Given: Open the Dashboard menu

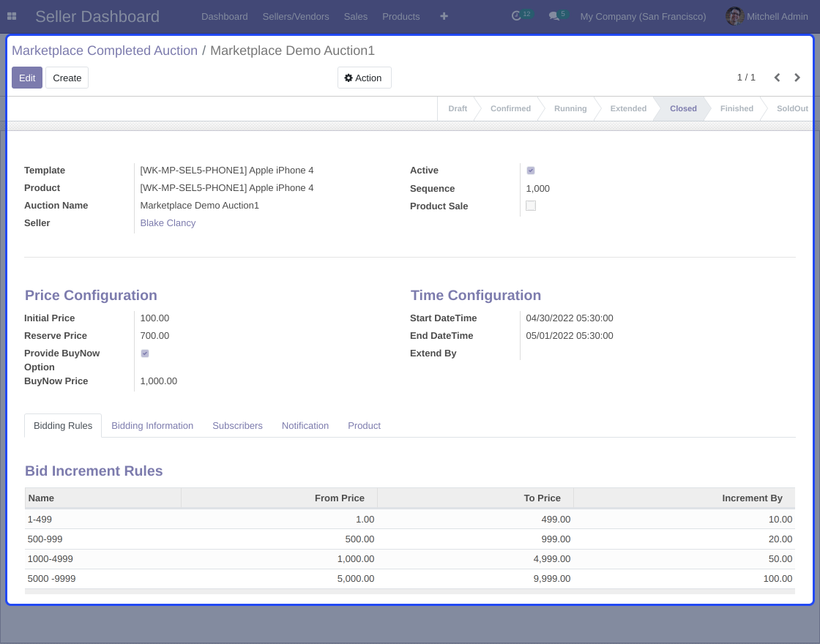Looking at the screenshot, I should [x=224, y=16].
